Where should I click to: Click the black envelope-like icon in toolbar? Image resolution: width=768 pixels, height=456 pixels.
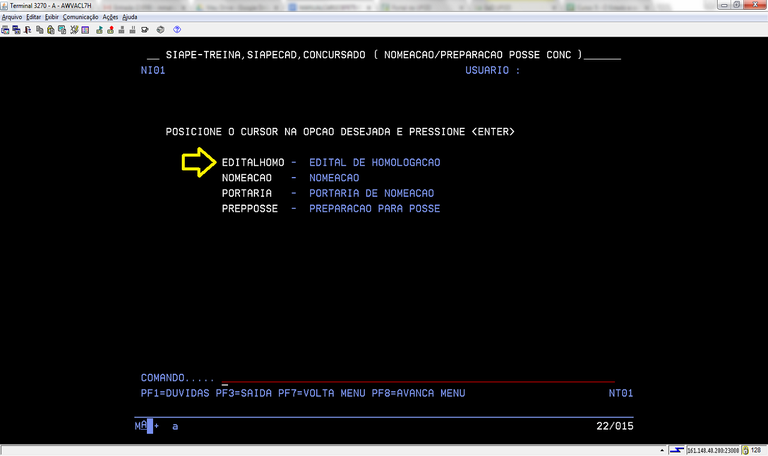pos(145,30)
